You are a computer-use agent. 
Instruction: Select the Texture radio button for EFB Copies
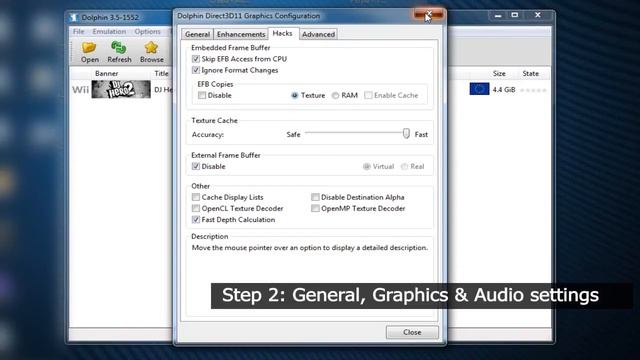(x=294, y=96)
